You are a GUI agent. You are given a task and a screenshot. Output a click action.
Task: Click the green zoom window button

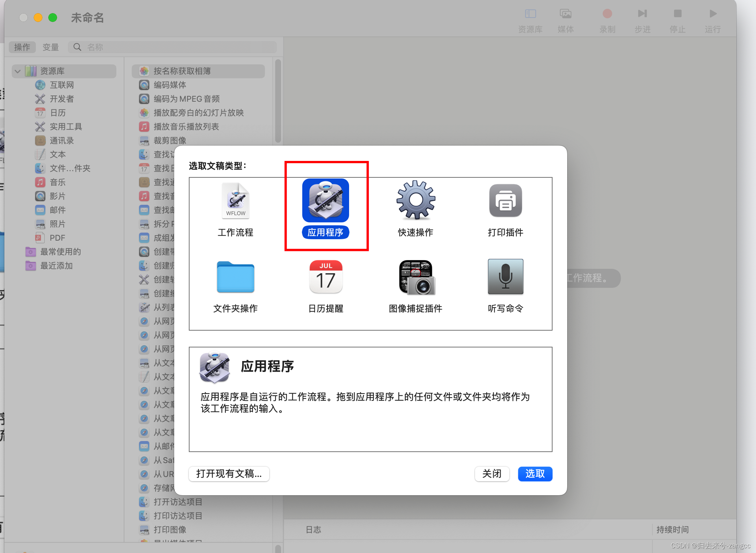[x=53, y=18]
